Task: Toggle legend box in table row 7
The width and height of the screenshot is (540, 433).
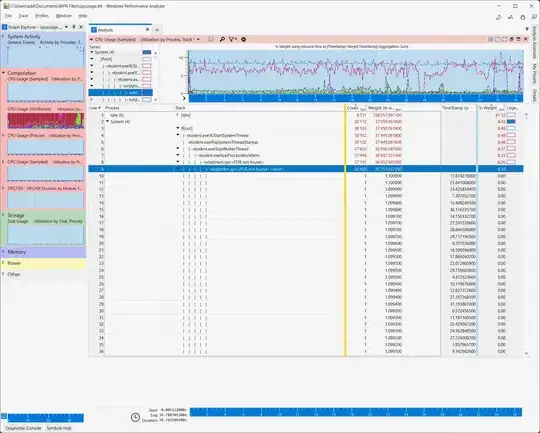Action: [x=511, y=155]
